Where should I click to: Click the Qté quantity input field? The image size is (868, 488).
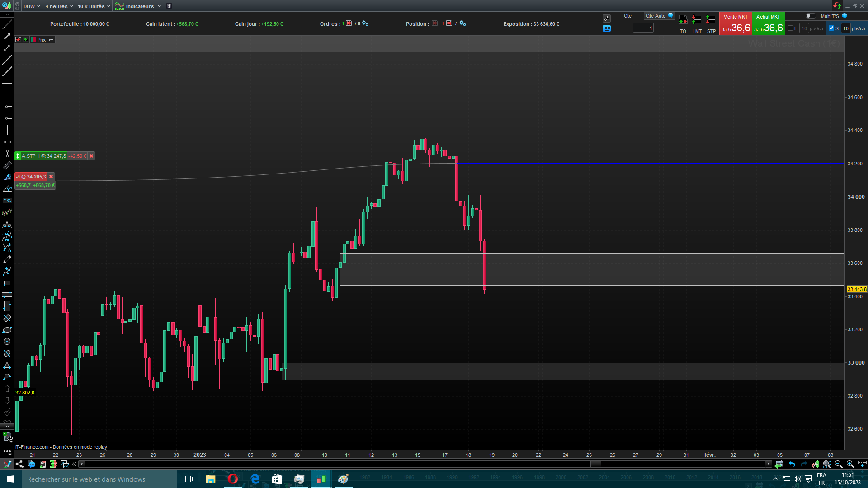(643, 28)
